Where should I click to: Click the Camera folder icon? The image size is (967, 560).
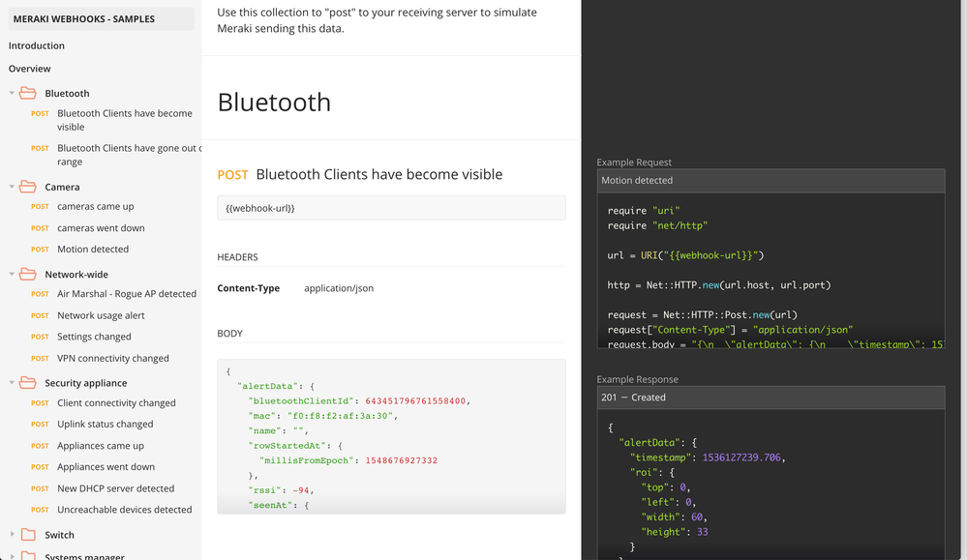pos(28,187)
